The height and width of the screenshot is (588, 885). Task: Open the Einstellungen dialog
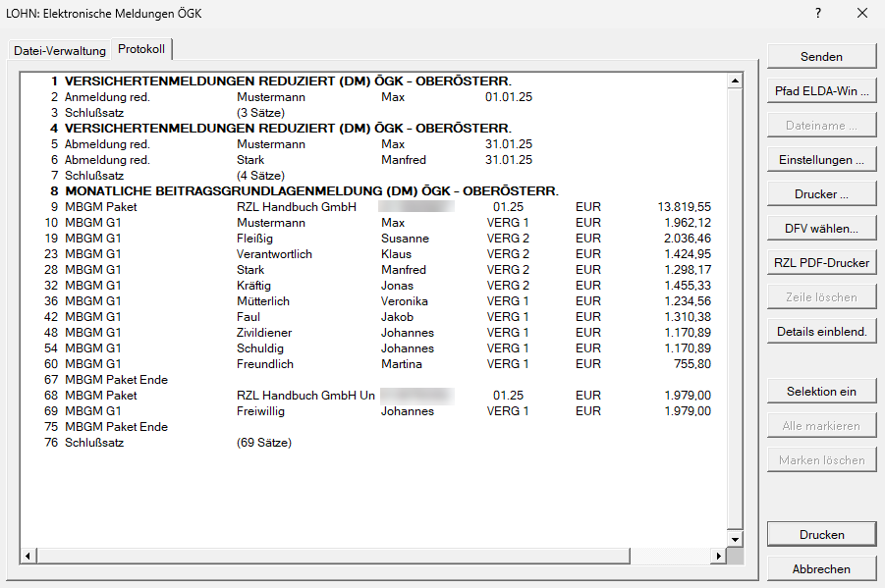click(x=821, y=160)
